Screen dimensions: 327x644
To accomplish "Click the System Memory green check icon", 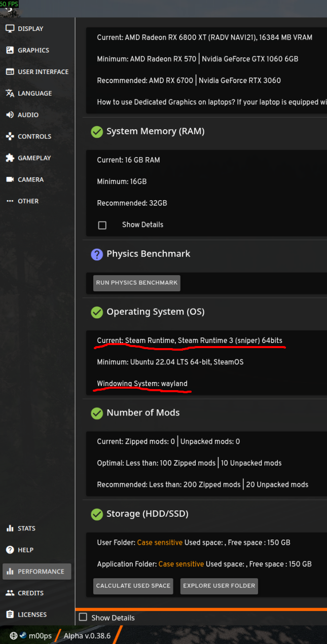I will (97, 132).
